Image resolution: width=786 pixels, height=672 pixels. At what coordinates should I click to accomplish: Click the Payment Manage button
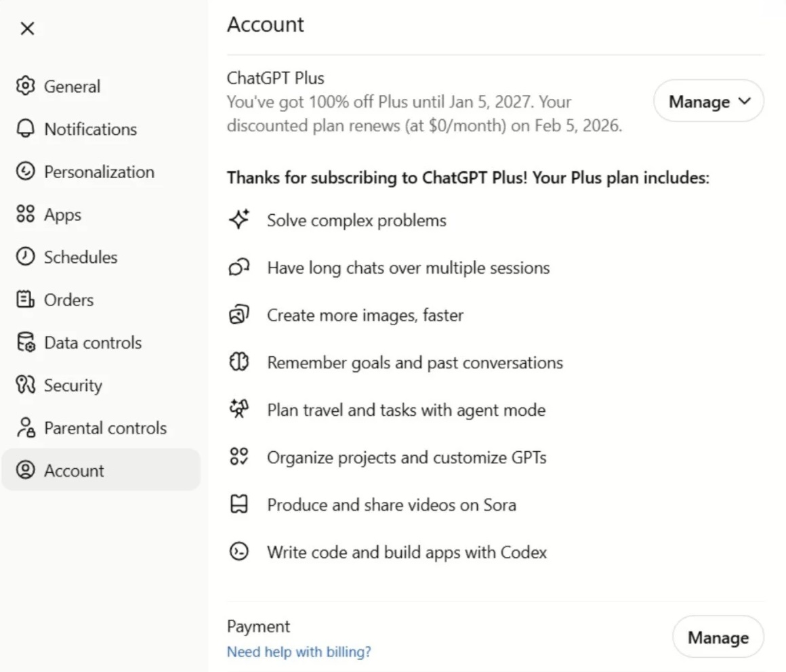pyautogui.click(x=718, y=637)
